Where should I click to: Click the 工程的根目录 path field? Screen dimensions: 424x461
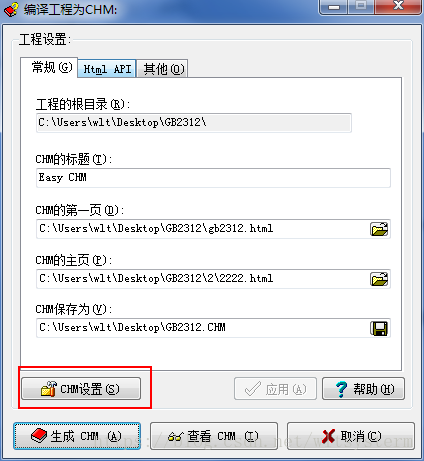(x=194, y=123)
